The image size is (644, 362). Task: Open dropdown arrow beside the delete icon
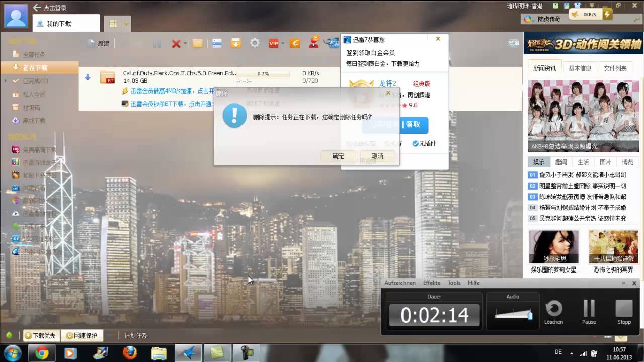coord(185,44)
